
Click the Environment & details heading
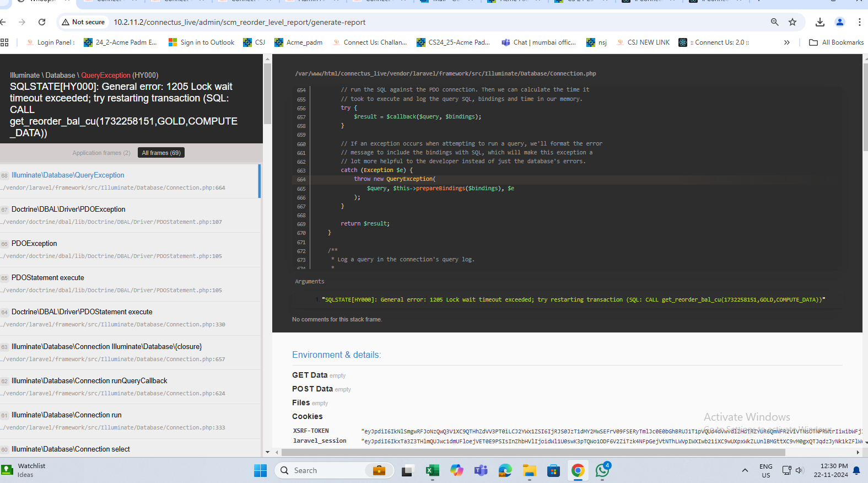336,355
